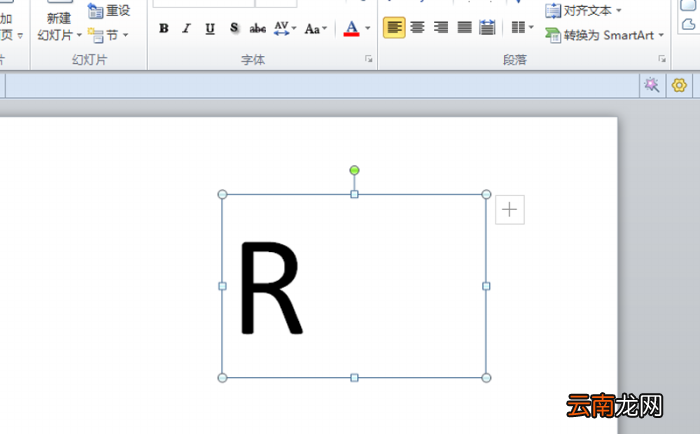Viewport: 700px width, 434px height.
Task: Center the text
Action: coord(417,28)
